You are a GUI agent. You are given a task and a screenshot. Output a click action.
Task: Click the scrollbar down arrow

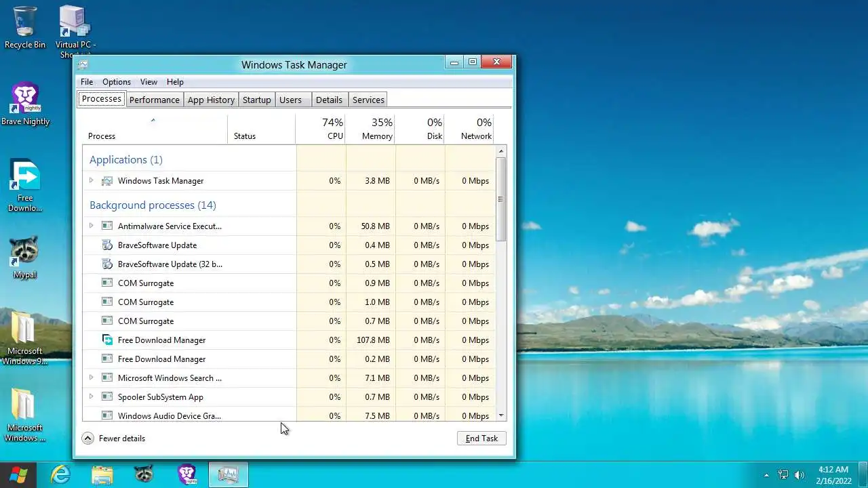(501, 415)
